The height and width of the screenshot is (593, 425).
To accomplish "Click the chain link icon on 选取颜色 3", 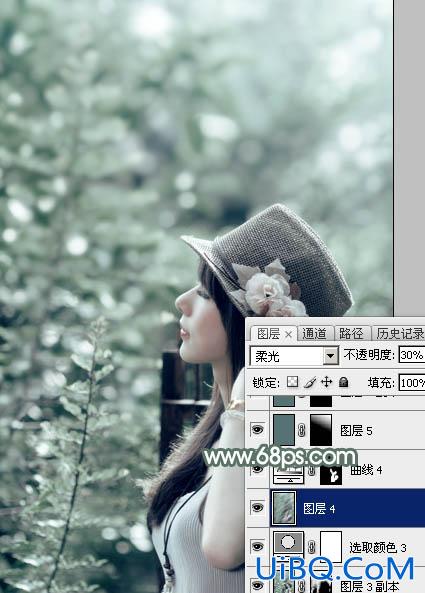I will click(312, 546).
